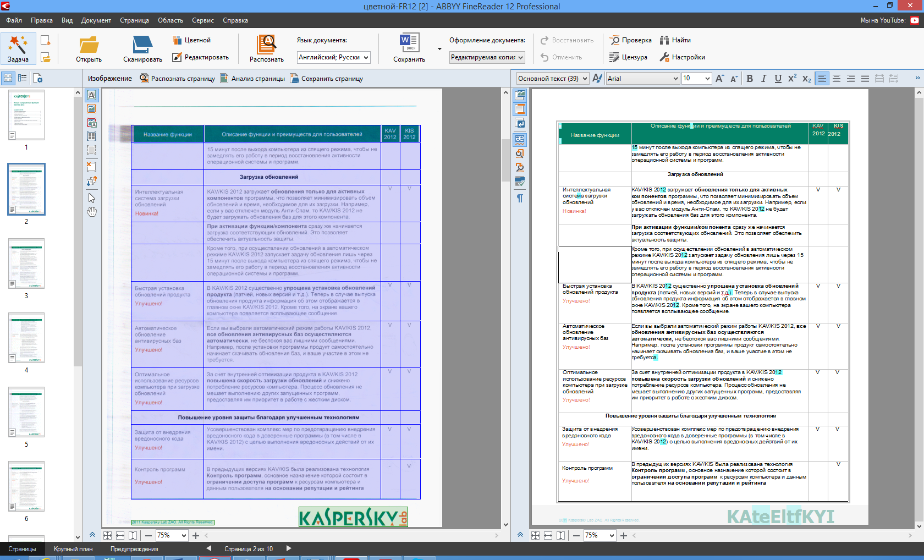Select the page 1 thumbnail

[x=26, y=115]
